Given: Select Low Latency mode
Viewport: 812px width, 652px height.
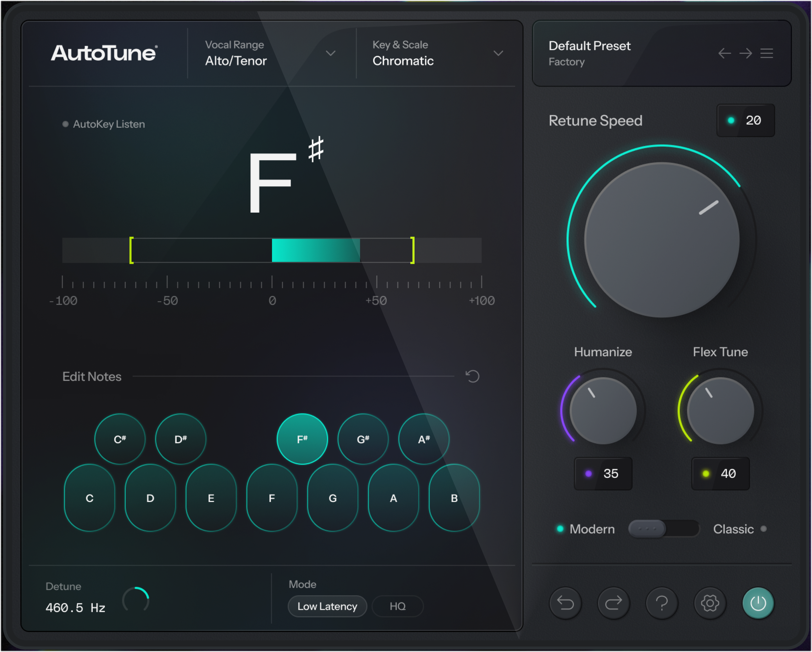Looking at the screenshot, I should (327, 606).
